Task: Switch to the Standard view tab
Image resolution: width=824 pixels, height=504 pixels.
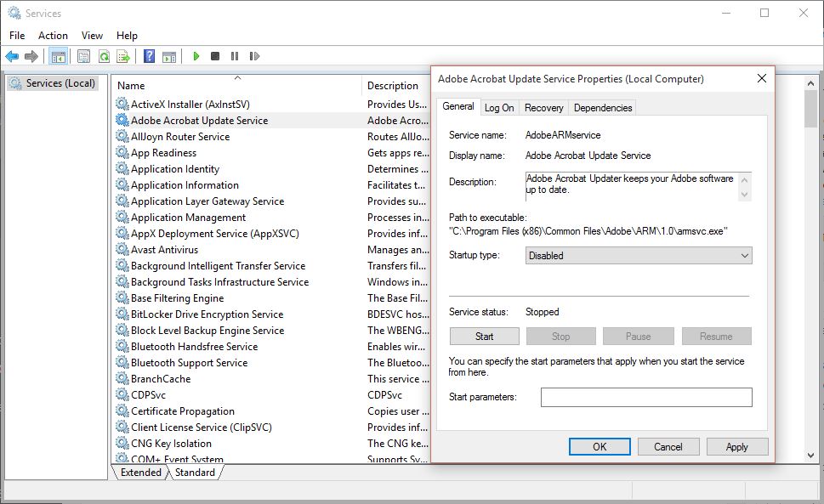Action: 195,473
